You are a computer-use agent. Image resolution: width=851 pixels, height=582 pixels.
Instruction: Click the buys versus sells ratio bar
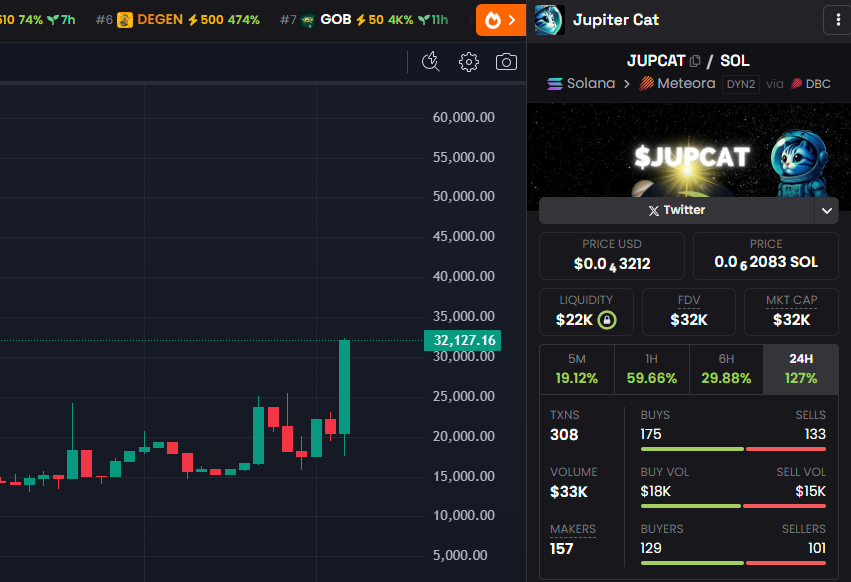coord(733,449)
